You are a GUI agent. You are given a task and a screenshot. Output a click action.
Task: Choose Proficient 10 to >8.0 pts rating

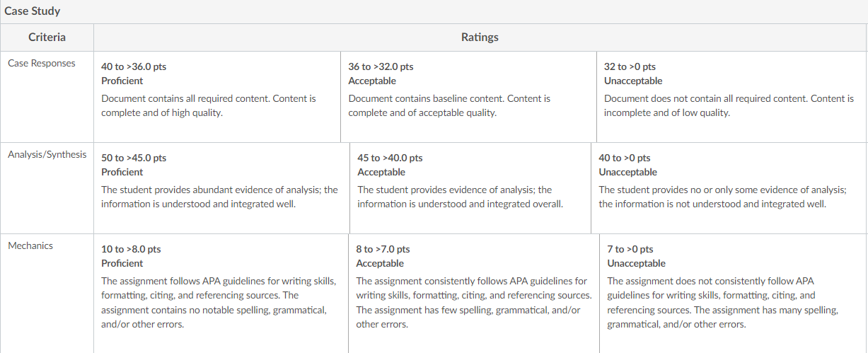(221, 294)
